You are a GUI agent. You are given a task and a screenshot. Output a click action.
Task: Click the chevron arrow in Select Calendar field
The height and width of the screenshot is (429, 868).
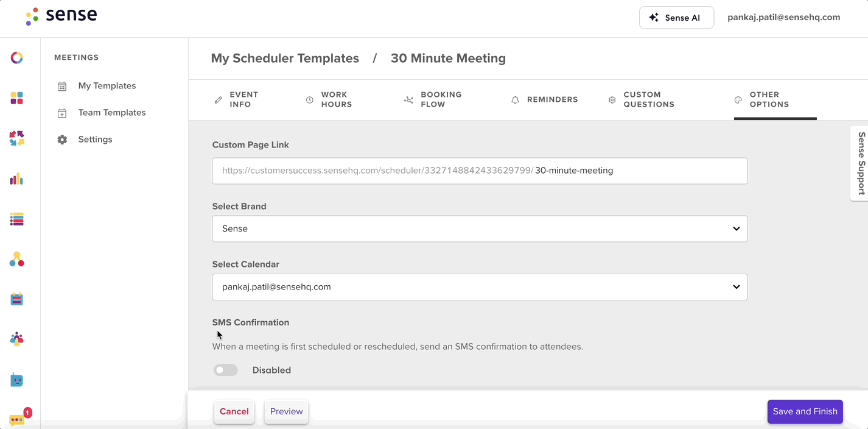coord(737,287)
